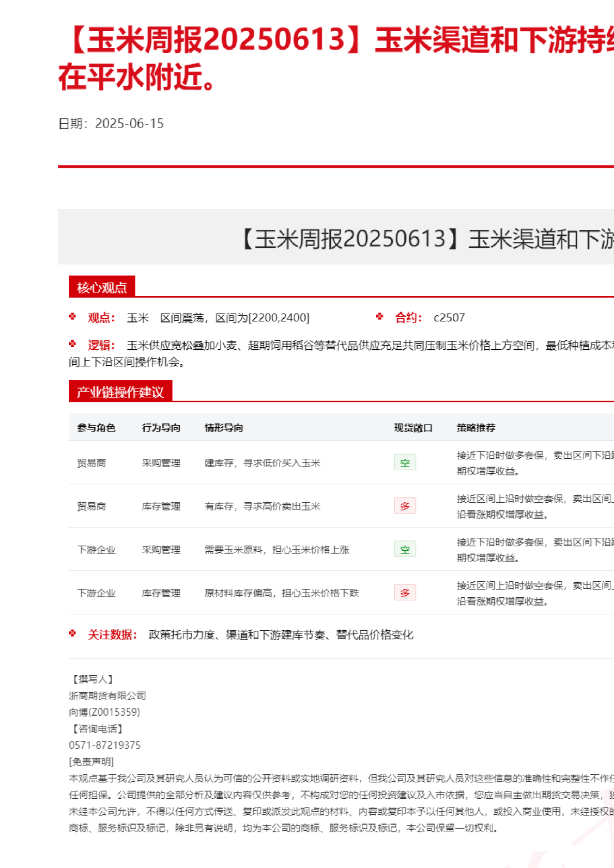Click the date 2025-06-15
Screen dimensions: 614x868
[129, 123]
